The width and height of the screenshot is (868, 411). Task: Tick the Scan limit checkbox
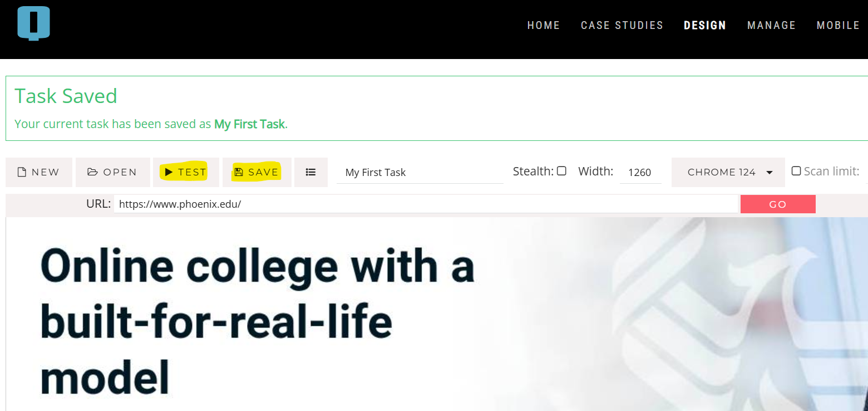coord(796,171)
